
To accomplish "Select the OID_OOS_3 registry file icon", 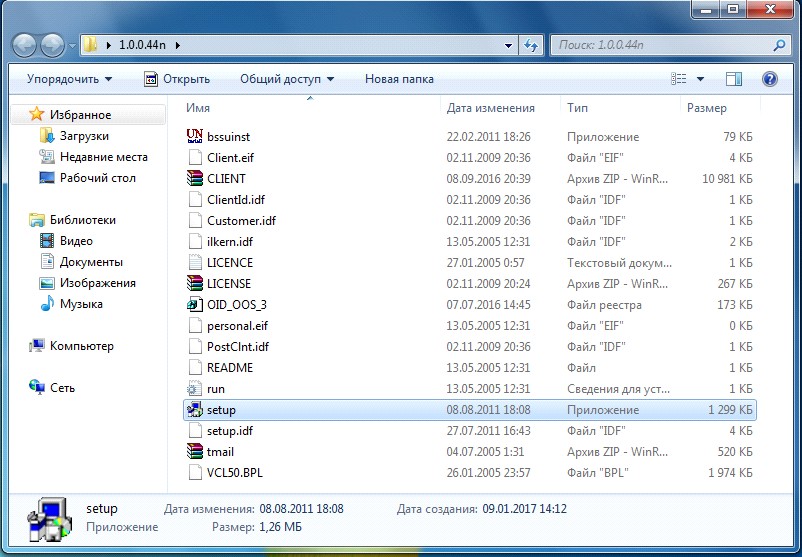I will tap(195, 304).
